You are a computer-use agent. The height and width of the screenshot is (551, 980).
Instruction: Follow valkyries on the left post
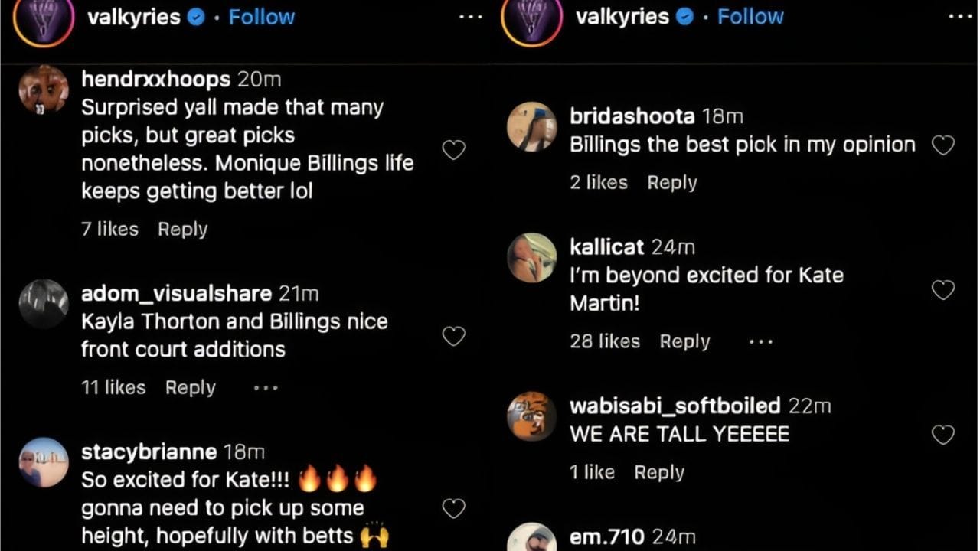[262, 17]
